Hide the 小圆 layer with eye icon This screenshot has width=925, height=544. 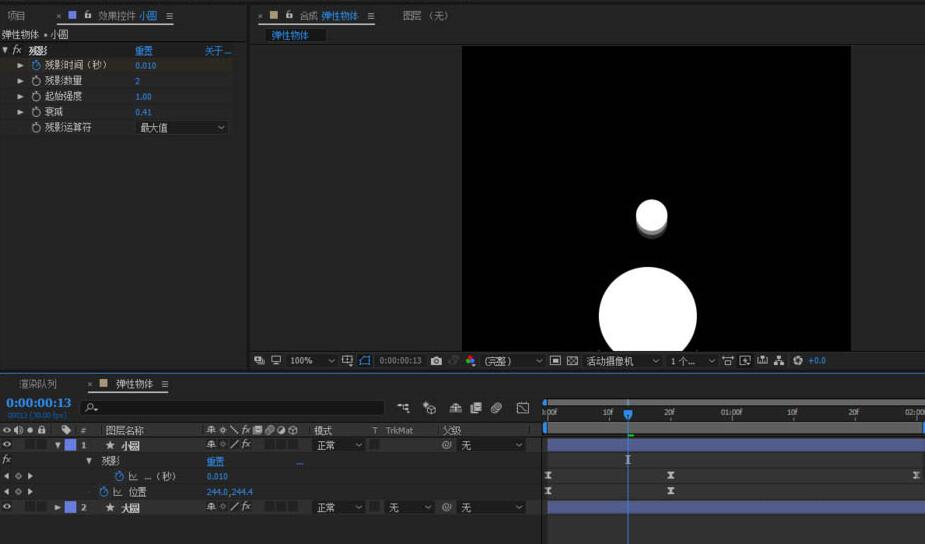[x=7, y=445]
